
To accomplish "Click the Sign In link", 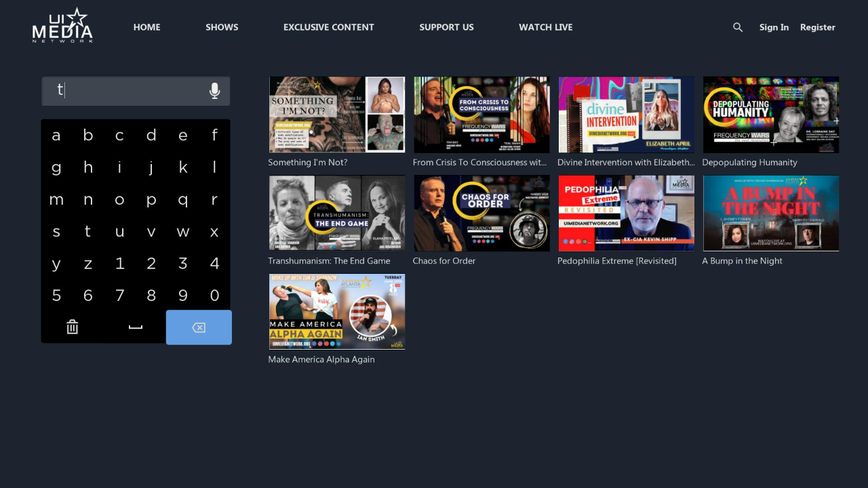I will (x=774, y=27).
